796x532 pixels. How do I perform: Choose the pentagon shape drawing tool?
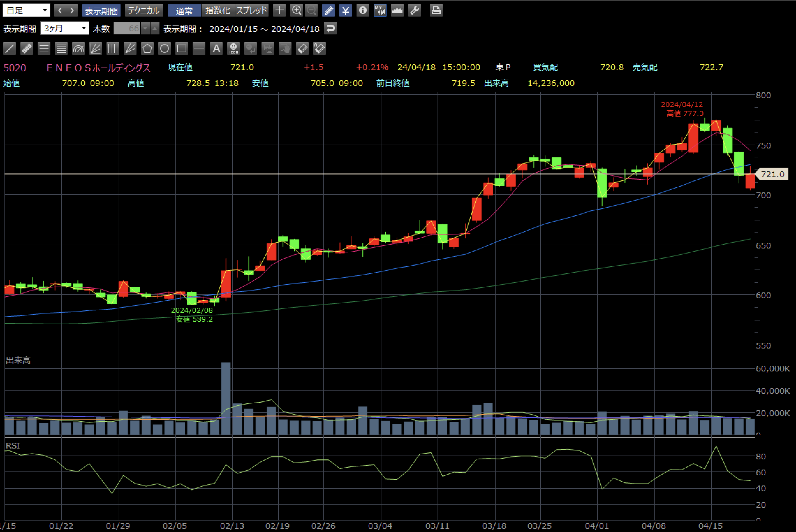(x=147, y=48)
